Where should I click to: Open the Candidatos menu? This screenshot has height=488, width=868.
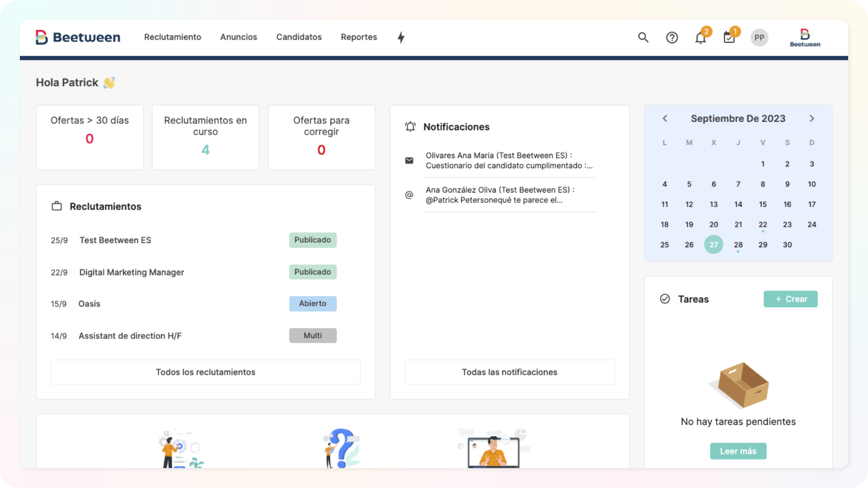[x=299, y=37]
